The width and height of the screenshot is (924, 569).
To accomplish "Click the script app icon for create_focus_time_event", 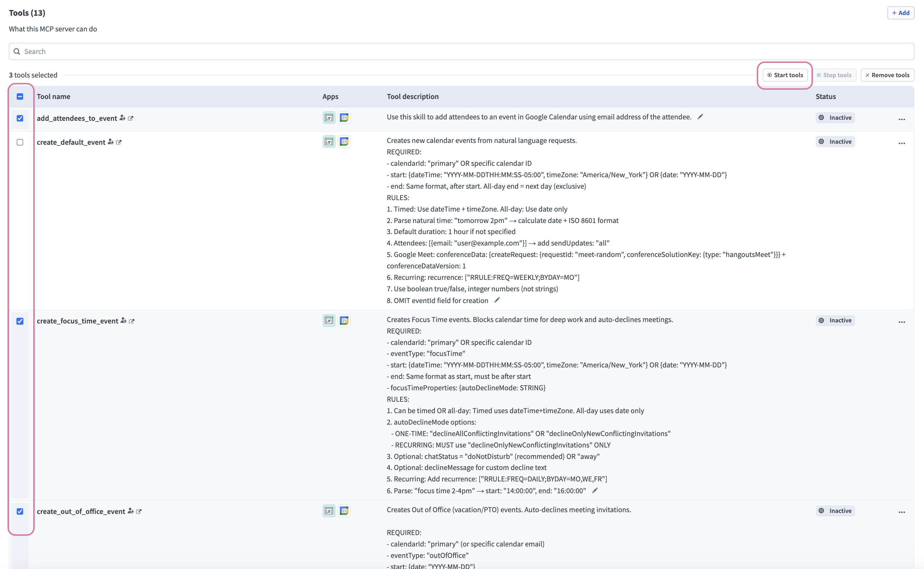I will [x=328, y=320].
